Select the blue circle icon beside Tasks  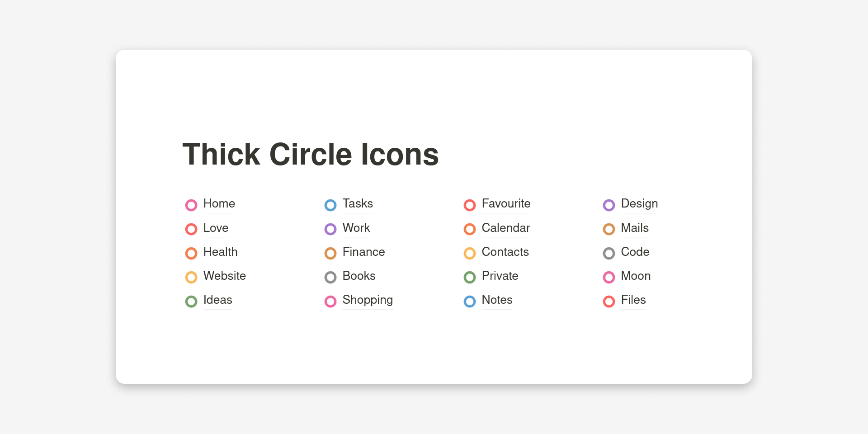coord(330,205)
